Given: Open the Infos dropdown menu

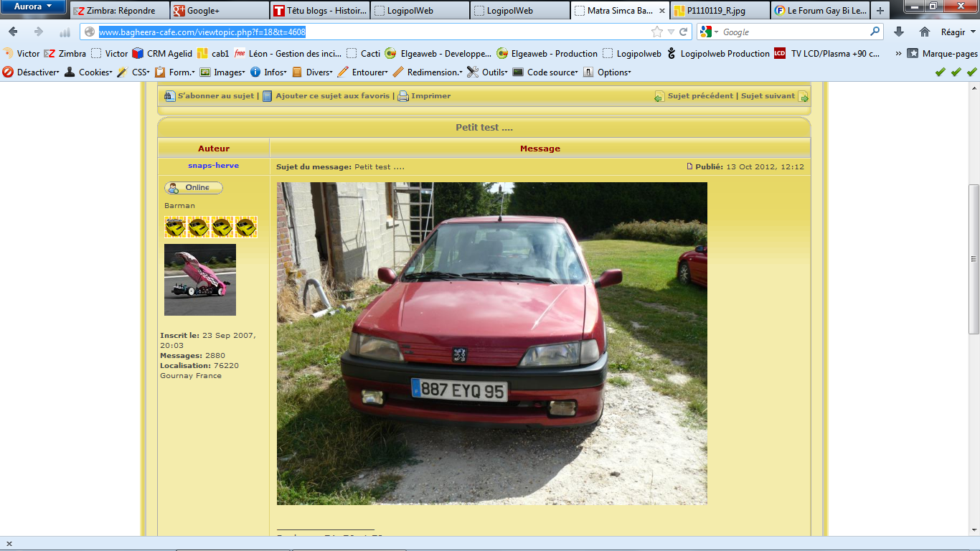Looking at the screenshot, I should [268, 72].
